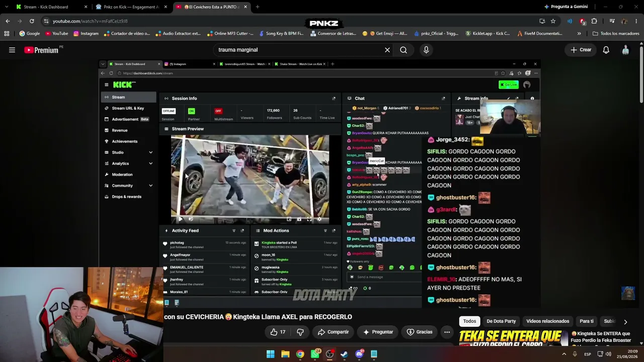Show more hidden bookmarks with the chevron

point(579,34)
